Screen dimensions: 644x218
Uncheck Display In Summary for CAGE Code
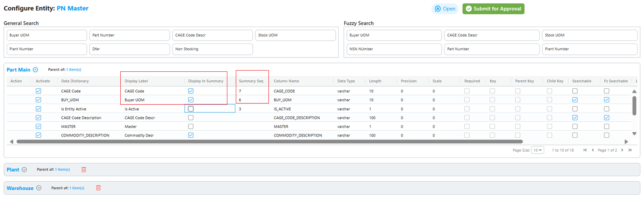[x=191, y=91]
